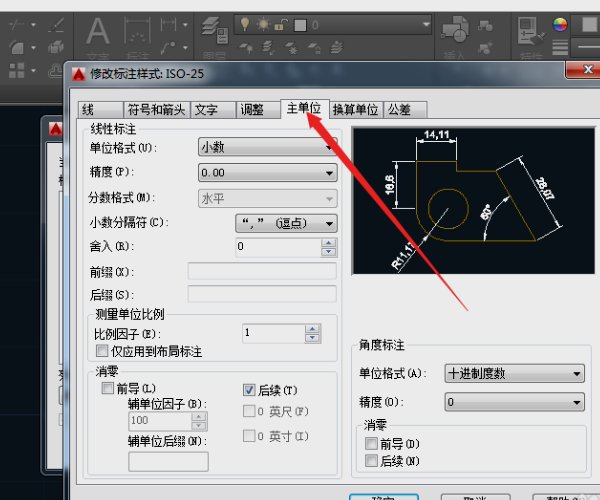Click the Match Properties icon
Image resolution: width=600 pixels, height=500 pixels.
pyautogui.click(x=530, y=31)
